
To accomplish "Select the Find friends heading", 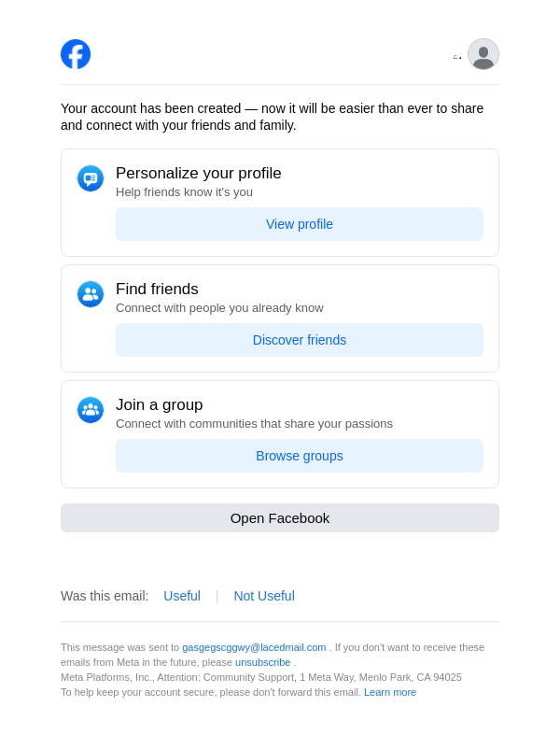I will 157,290.
